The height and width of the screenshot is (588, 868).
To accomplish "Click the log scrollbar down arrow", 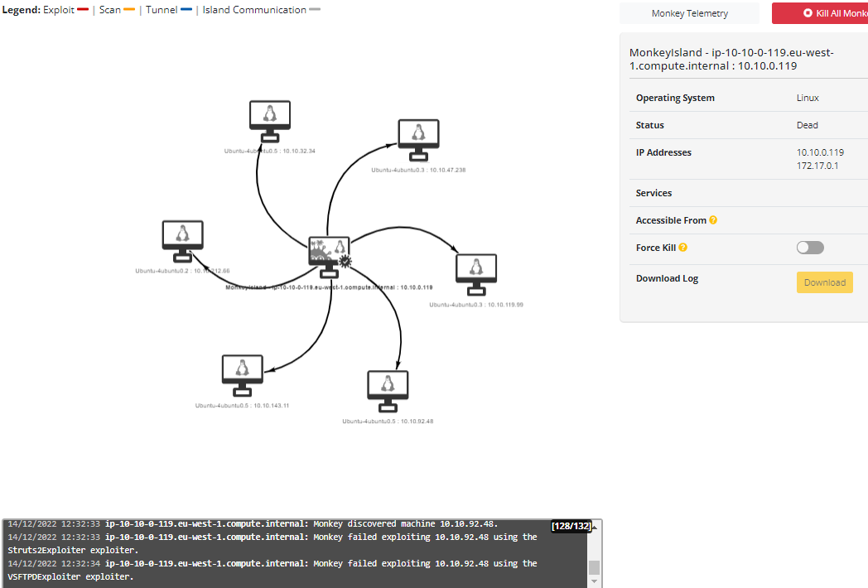I will click(x=594, y=581).
